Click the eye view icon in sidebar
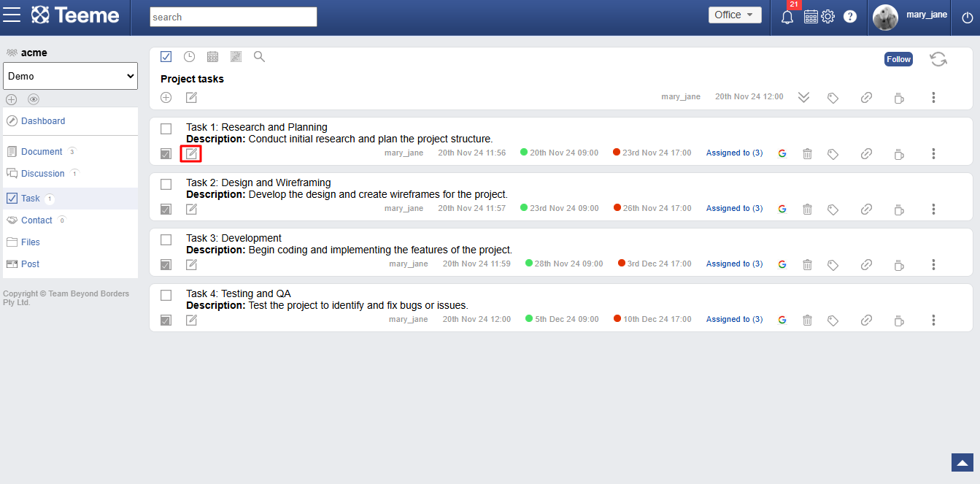This screenshot has width=980, height=484. [34, 99]
